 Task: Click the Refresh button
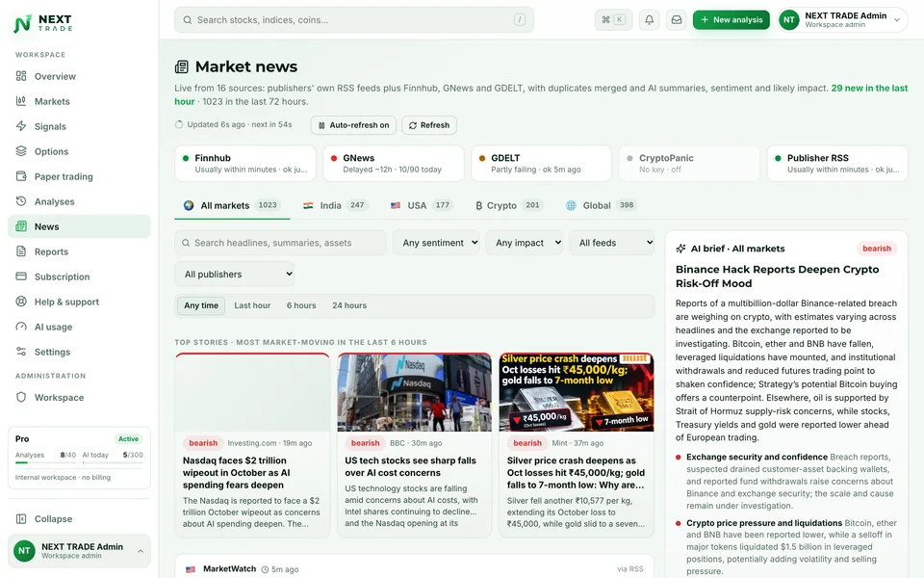429,125
